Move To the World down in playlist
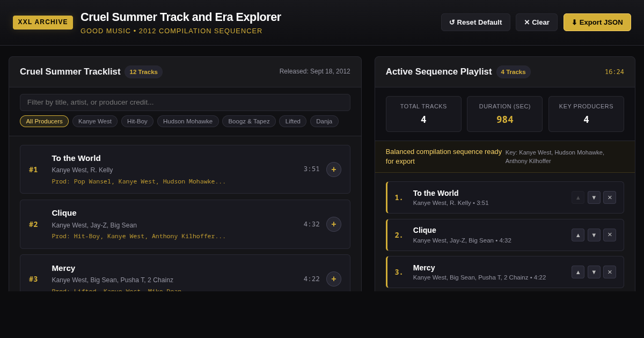 pos(594,197)
